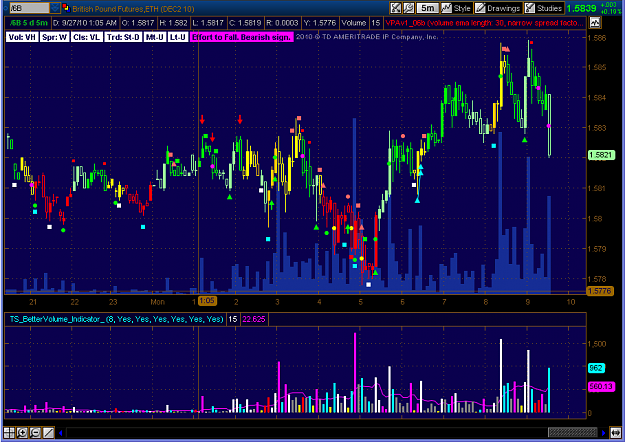
Task: Click the 1.5776 price tag on axis
Action: pos(600,291)
